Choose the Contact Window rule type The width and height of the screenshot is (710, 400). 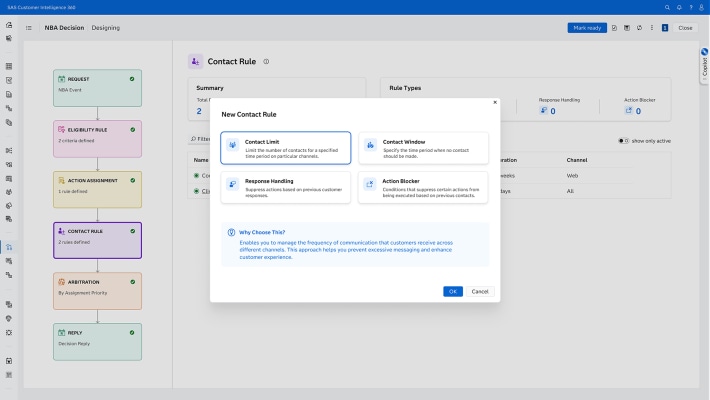[x=423, y=148]
